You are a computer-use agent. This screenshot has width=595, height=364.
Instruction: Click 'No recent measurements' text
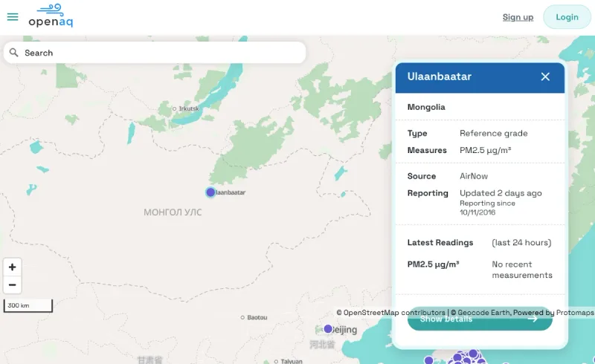pos(522,270)
